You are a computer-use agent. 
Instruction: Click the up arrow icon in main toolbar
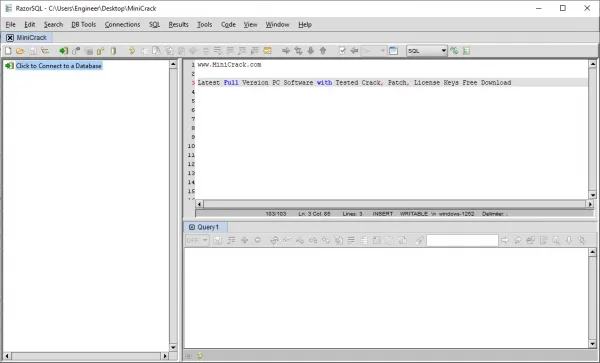[323, 51]
